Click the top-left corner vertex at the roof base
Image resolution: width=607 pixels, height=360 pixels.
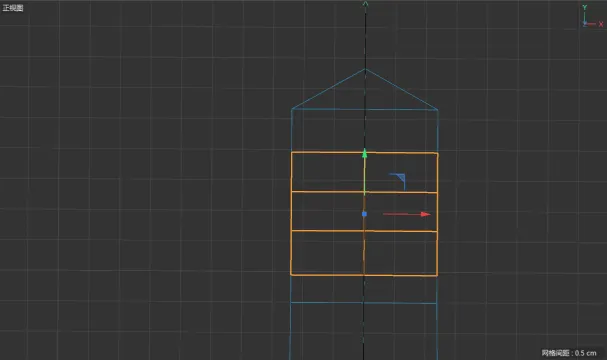pyautogui.click(x=292, y=109)
